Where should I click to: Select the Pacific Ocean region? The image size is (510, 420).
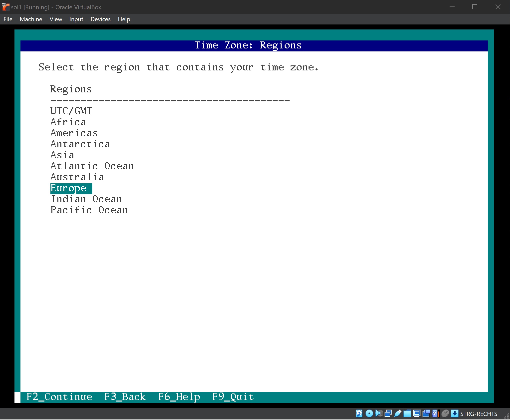[x=89, y=210]
